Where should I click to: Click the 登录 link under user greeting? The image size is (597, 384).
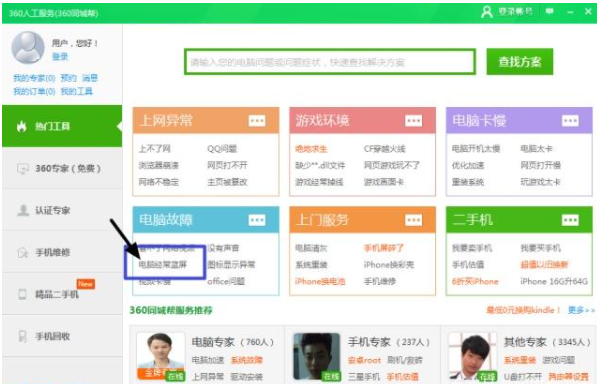click(x=60, y=57)
